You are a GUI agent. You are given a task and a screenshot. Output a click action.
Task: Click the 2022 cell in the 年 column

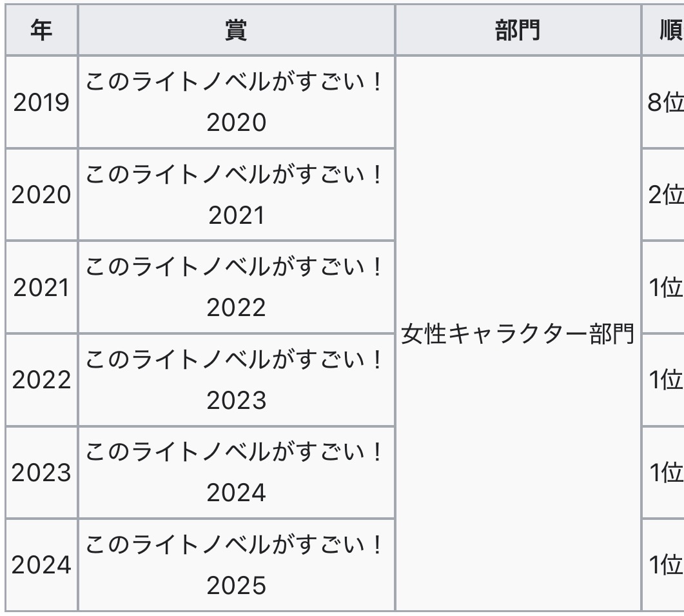tap(41, 381)
